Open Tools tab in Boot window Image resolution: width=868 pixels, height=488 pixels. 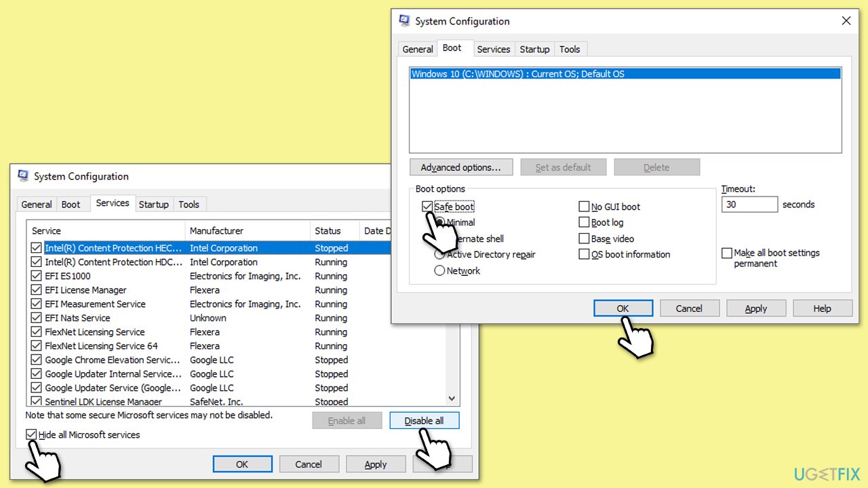pos(570,49)
